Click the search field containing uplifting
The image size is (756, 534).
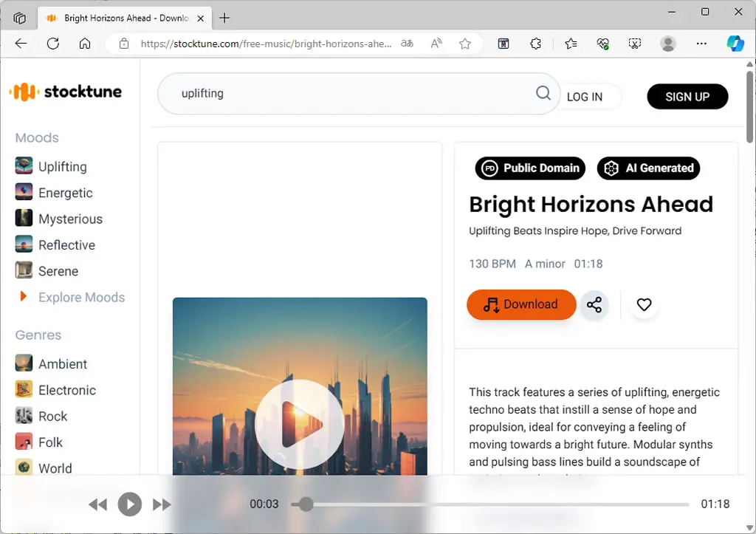[x=358, y=94]
